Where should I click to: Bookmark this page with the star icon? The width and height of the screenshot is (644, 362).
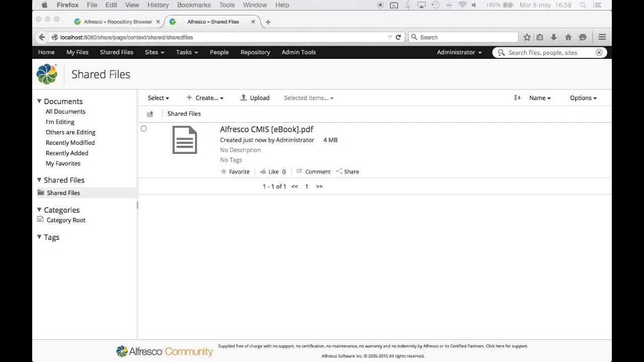(x=527, y=37)
